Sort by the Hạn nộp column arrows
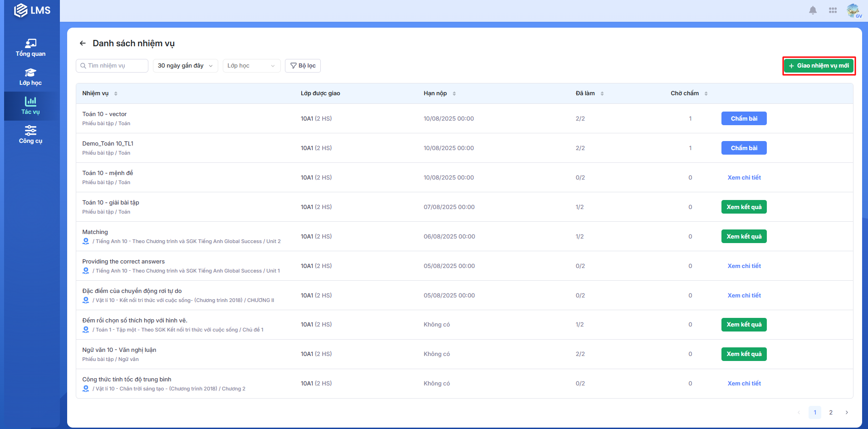The width and height of the screenshot is (868, 429). pyautogui.click(x=454, y=93)
